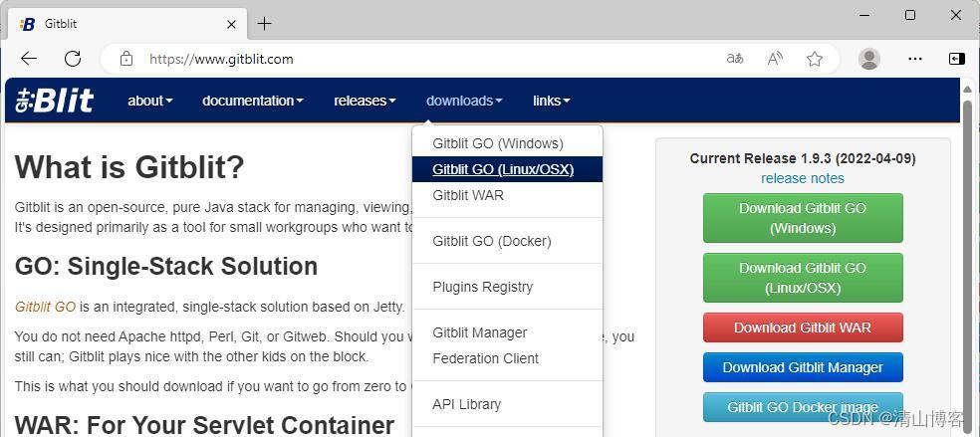Reload the page with refresh icon

(72, 59)
